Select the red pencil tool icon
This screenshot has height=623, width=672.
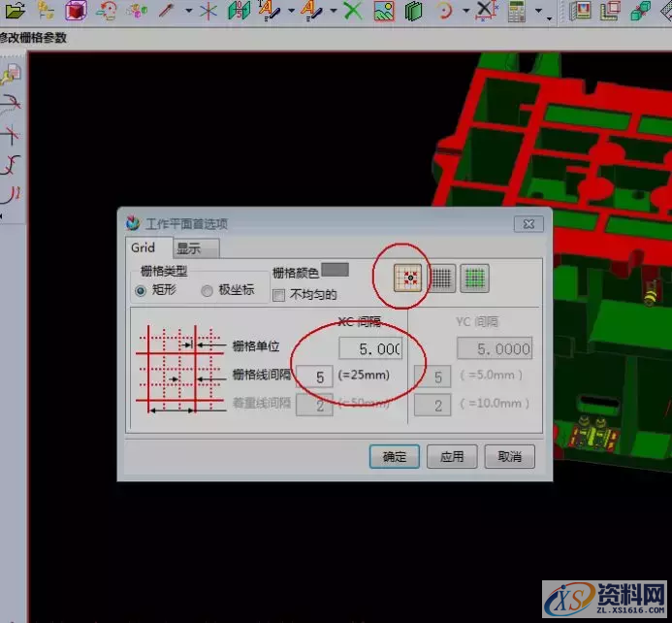pyautogui.click(x=167, y=11)
